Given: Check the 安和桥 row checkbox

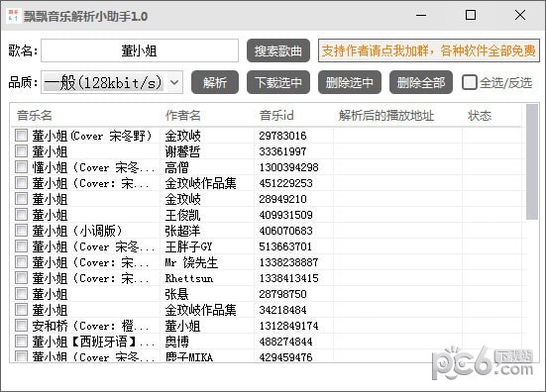Looking at the screenshot, I should (x=21, y=326).
